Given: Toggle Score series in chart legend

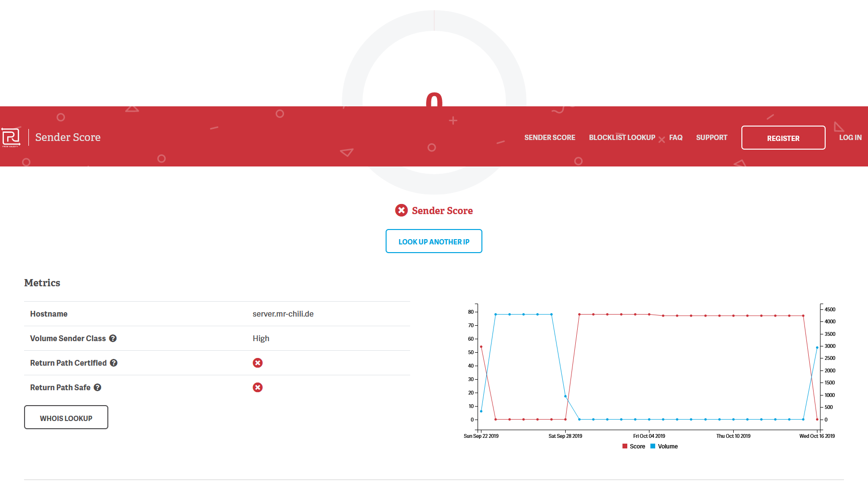Looking at the screenshot, I should click(x=634, y=447).
